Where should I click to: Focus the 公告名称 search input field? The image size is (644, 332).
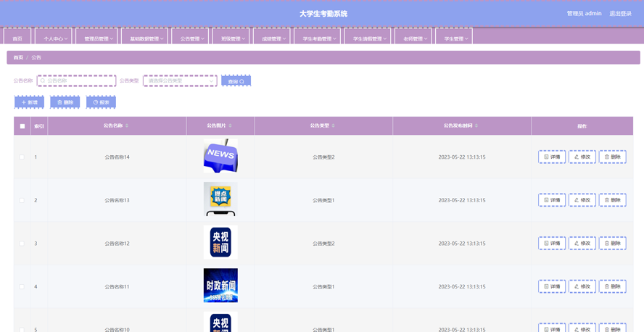(76, 81)
